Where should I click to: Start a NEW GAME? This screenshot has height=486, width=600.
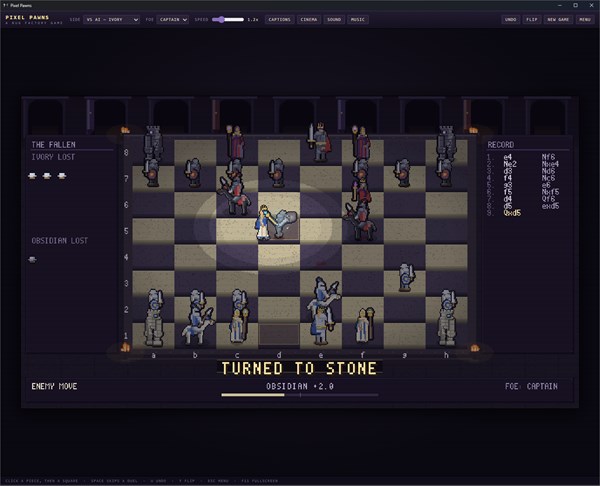[558, 20]
